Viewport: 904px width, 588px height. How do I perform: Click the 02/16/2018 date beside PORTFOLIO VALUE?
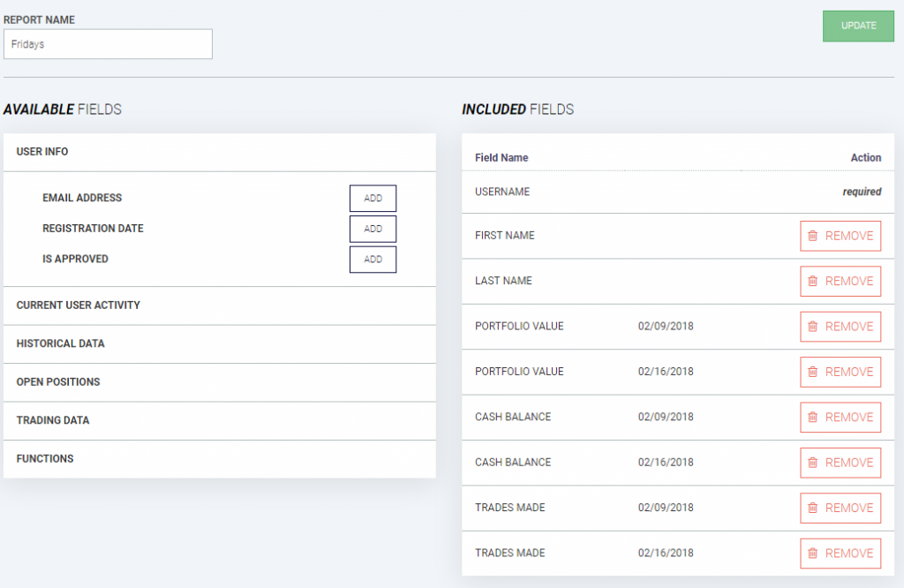pyautogui.click(x=666, y=372)
